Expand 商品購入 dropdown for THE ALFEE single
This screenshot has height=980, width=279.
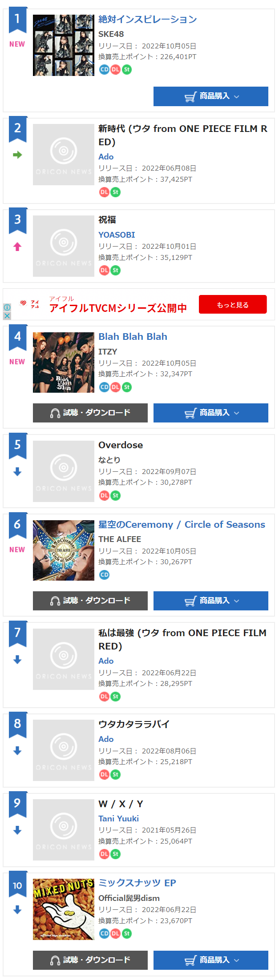[x=211, y=601]
